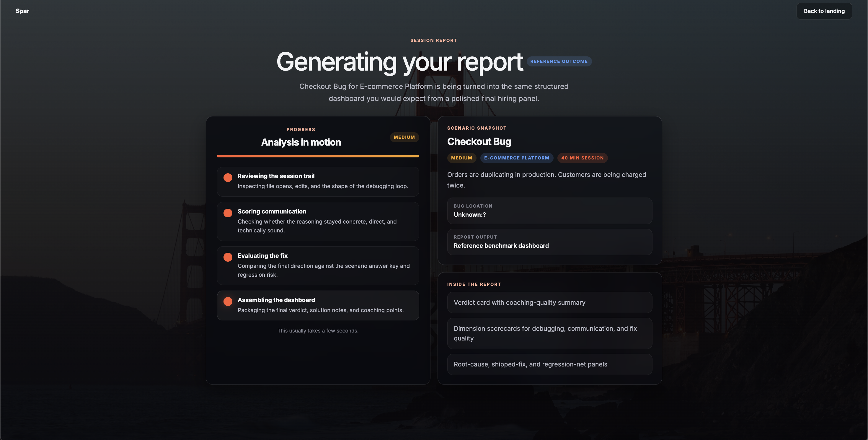Open the Verdict card with coaching-quality summary item
This screenshot has height=440, width=868.
pyautogui.click(x=549, y=303)
